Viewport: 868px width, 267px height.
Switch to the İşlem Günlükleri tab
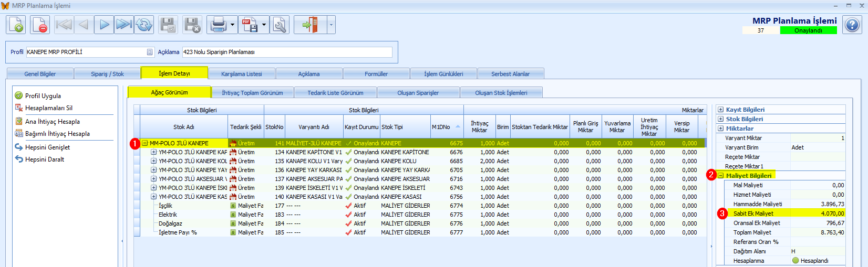(x=443, y=74)
